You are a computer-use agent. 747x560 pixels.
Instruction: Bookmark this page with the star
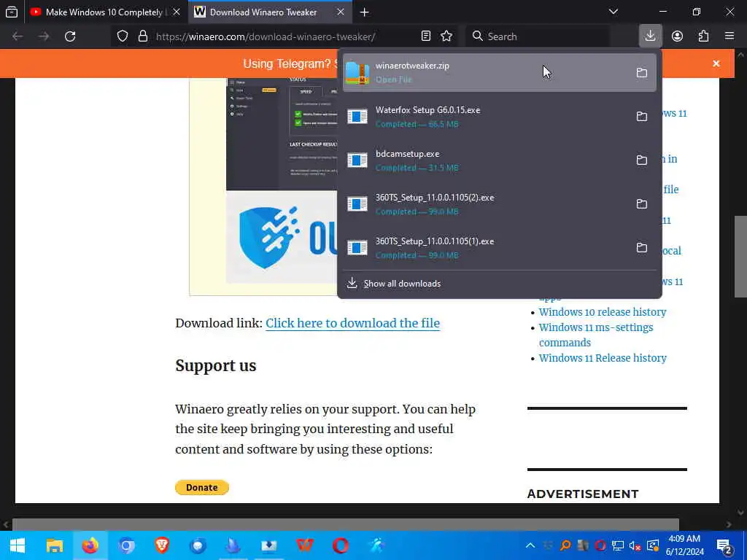point(446,36)
